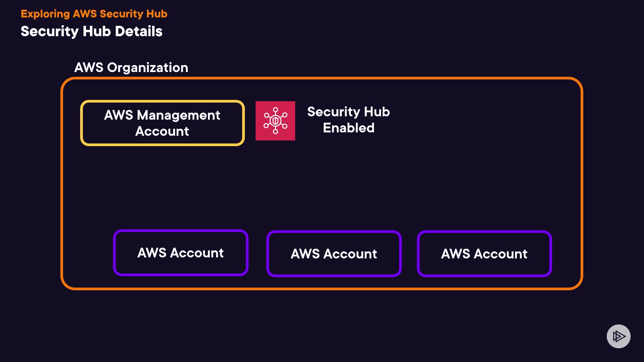Image resolution: width=644 pixels, height=362 pixels.
Task: Select the AWS Management Account box
Action: pyautogui.click(x=162, y=123)
